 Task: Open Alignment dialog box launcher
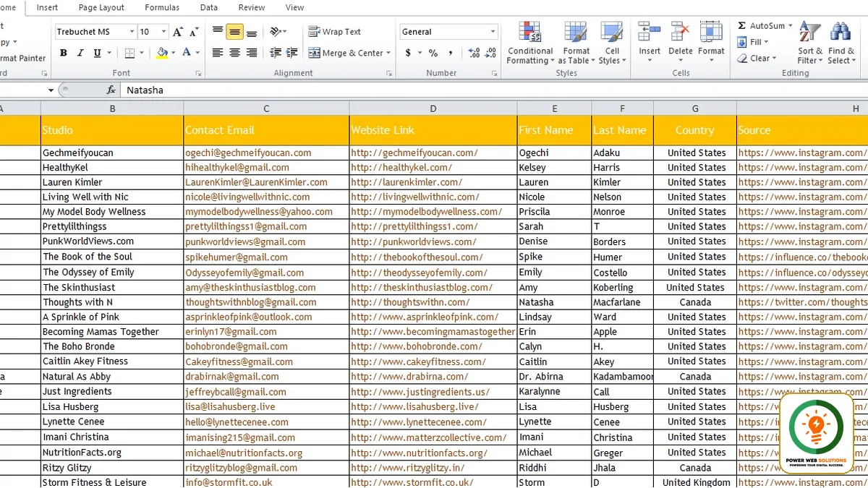tap(389, 73)
